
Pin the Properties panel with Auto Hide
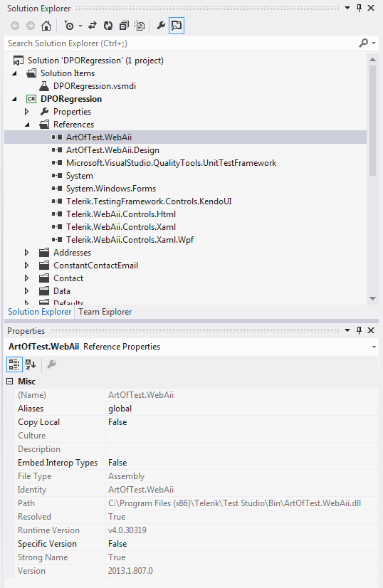coord(359,330)
